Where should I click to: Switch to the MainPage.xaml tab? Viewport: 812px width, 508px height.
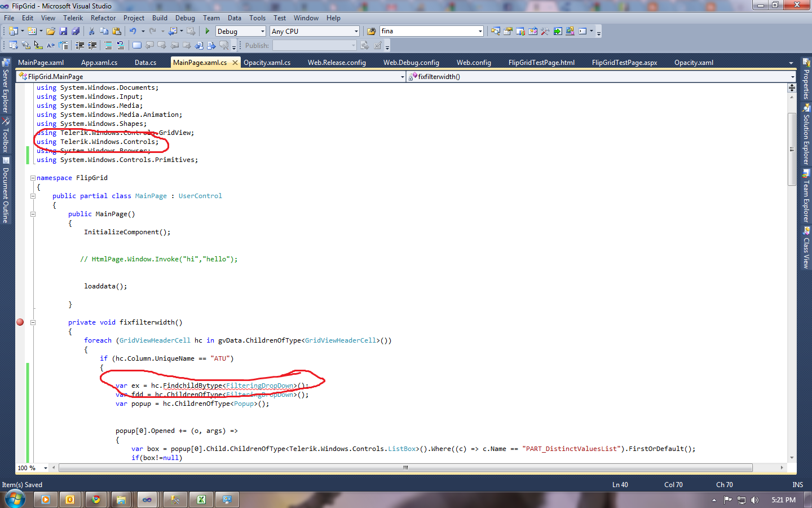click(41, 63)
